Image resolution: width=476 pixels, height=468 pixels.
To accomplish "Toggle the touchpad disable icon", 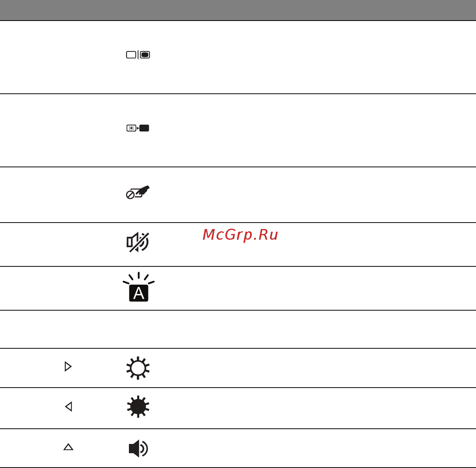I will pyautogui.click(x=138, y=192).
